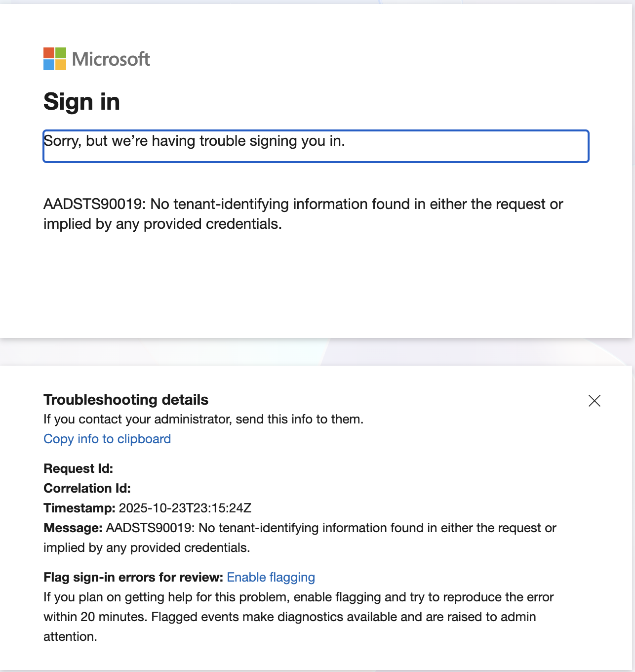Click 'If you contact your administrator' text

(203, 419)
